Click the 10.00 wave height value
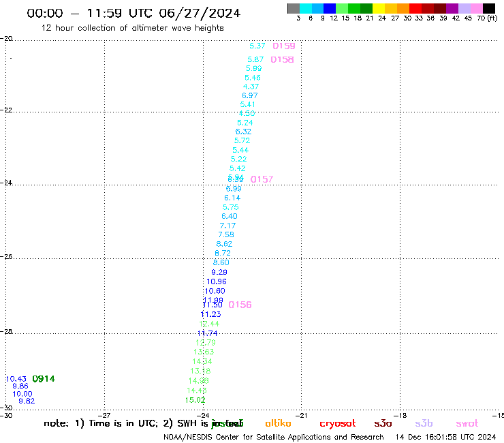The image size is (504, 443). pos(22,394)
